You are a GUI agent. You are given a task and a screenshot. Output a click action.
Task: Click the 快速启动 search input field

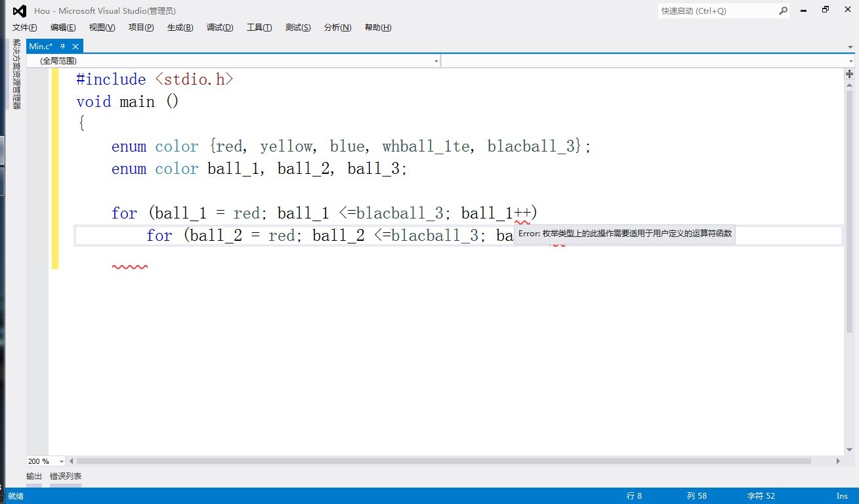pyautogui.click(x=717, y=11)
